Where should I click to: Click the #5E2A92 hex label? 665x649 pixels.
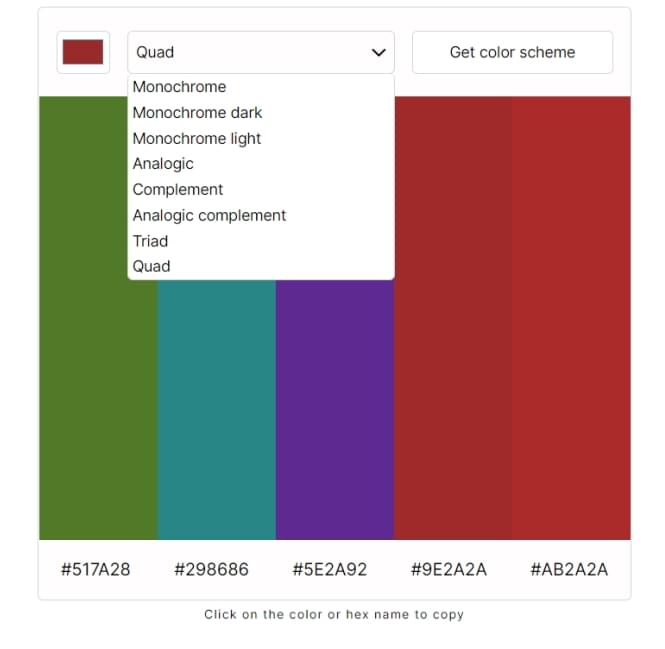click(330, 570)
